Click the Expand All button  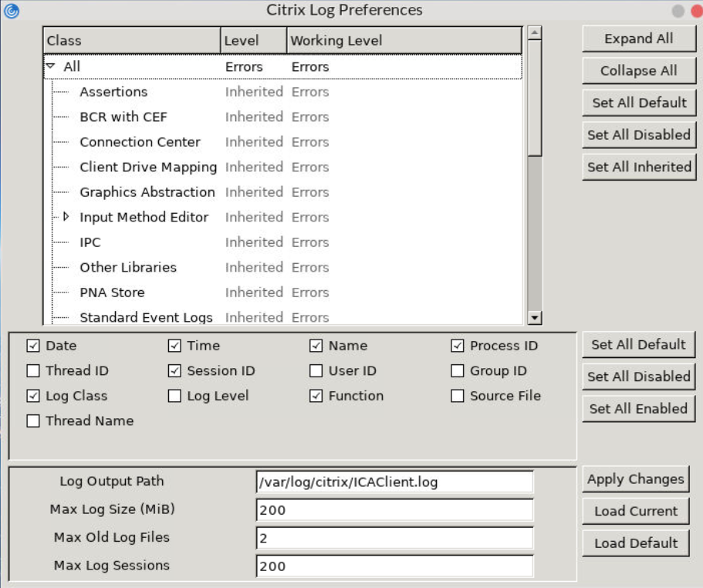pyautogui.click(x=639, y=39)
